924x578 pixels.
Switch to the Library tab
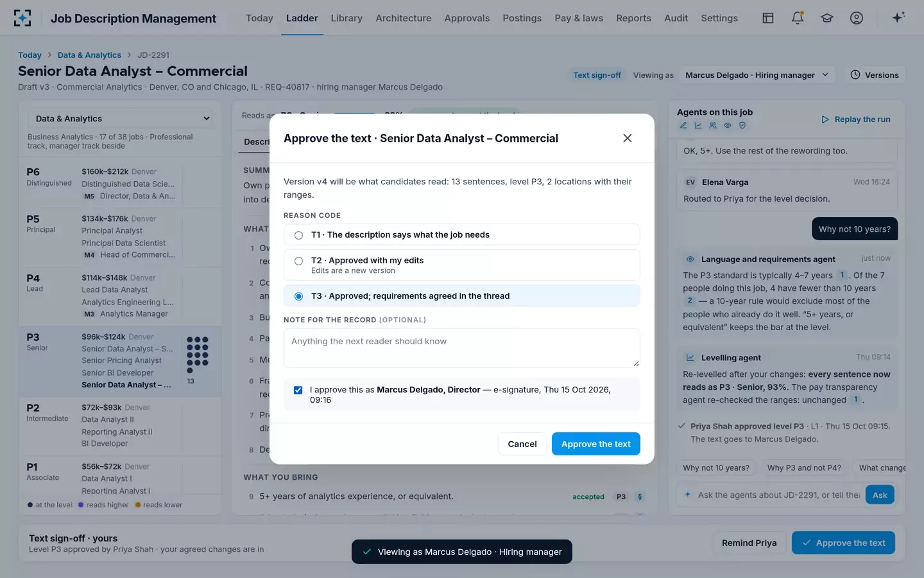pos(346,18)
